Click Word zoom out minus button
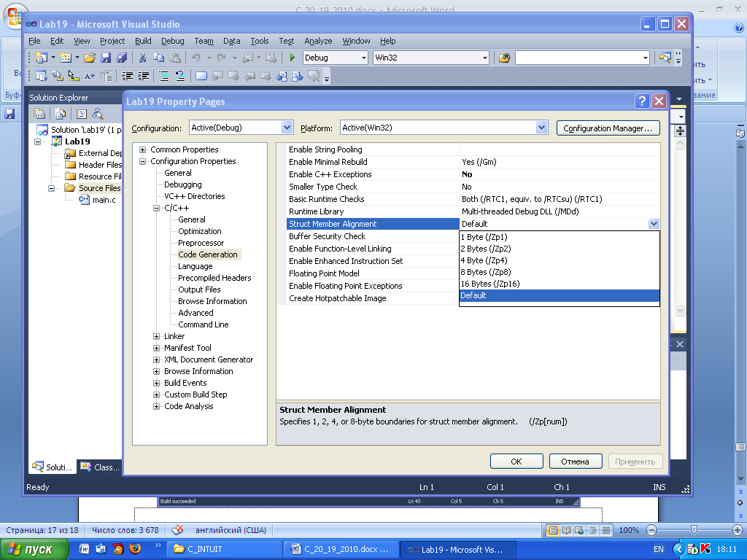Image resolution: width=747 pixels, height=560 pixels. 651,530
